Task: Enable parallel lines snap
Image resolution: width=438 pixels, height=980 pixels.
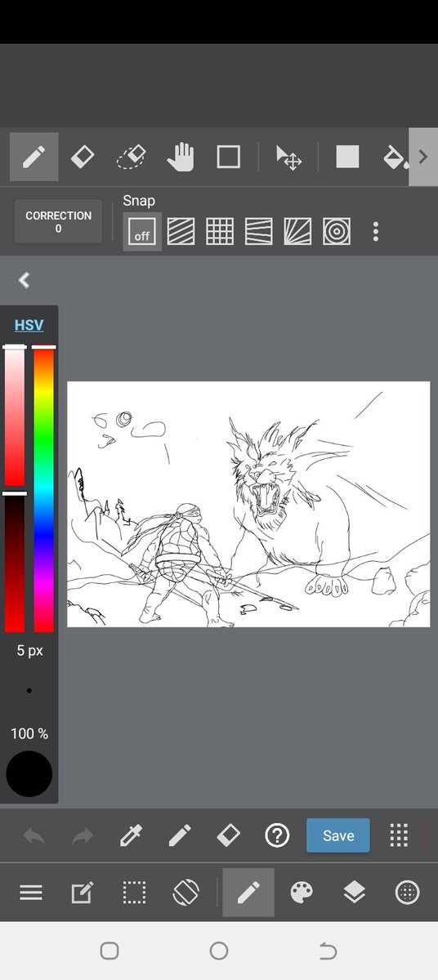Action: pos(181,232)
